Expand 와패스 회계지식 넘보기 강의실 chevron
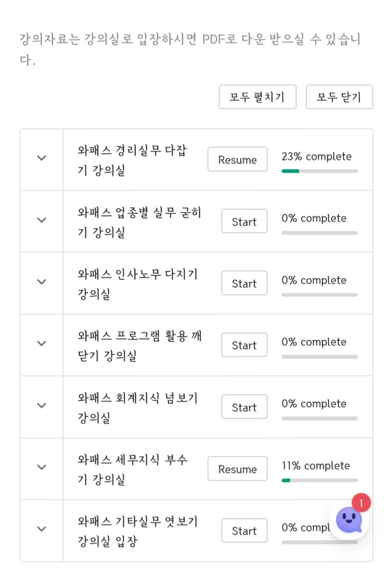 [x=42, y=406]
